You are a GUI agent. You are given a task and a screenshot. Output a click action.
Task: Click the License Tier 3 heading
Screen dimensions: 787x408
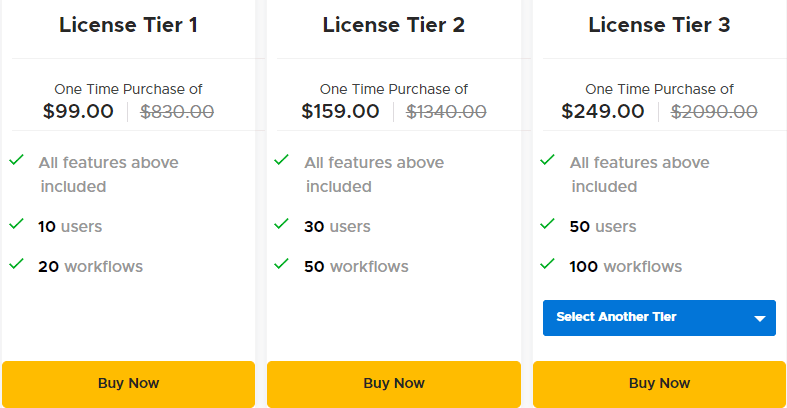click(659, 25)
